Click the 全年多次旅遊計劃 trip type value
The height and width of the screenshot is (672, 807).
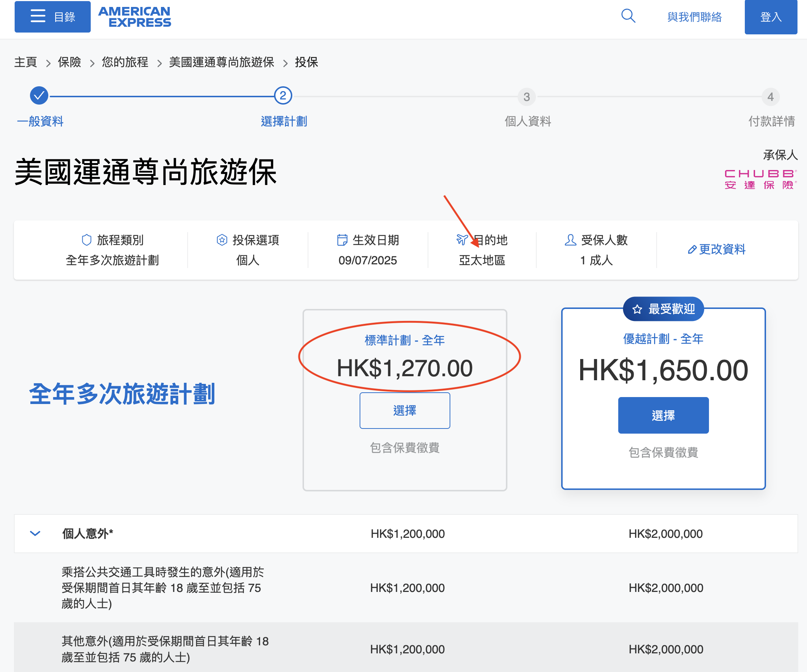[112, 260]
